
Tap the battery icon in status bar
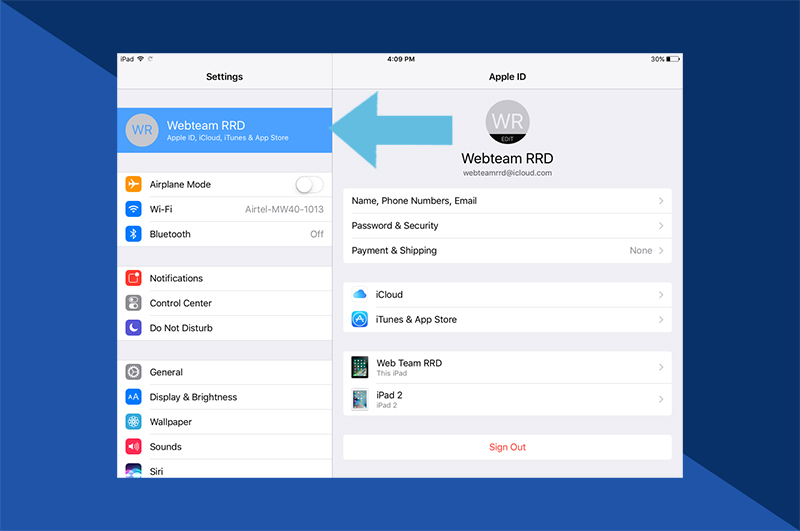(673, 59)
